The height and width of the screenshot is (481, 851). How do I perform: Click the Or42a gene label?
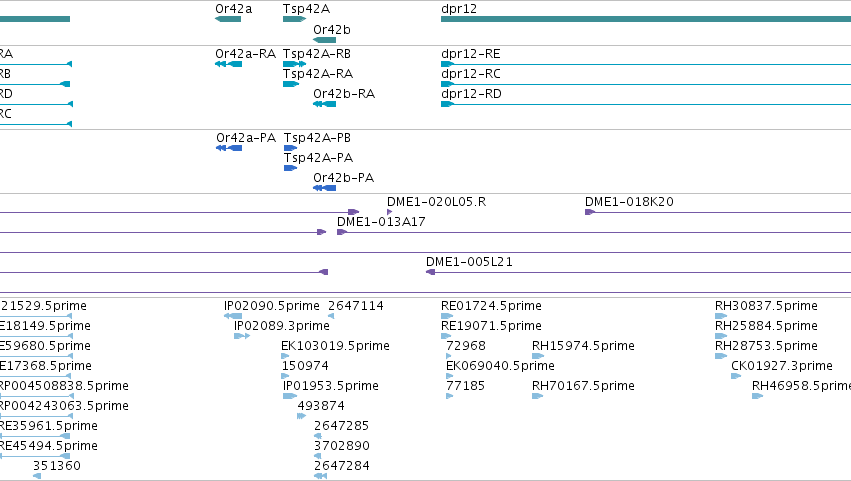233,9
